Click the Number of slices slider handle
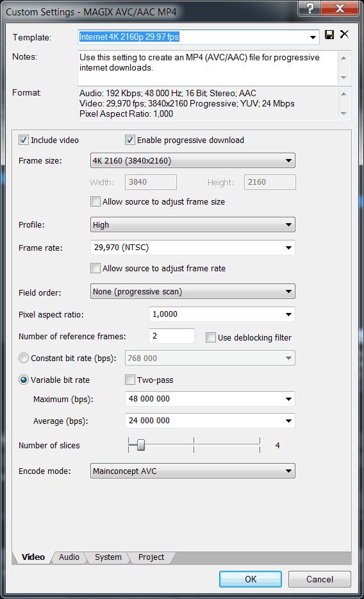 (x=141, y=445)
